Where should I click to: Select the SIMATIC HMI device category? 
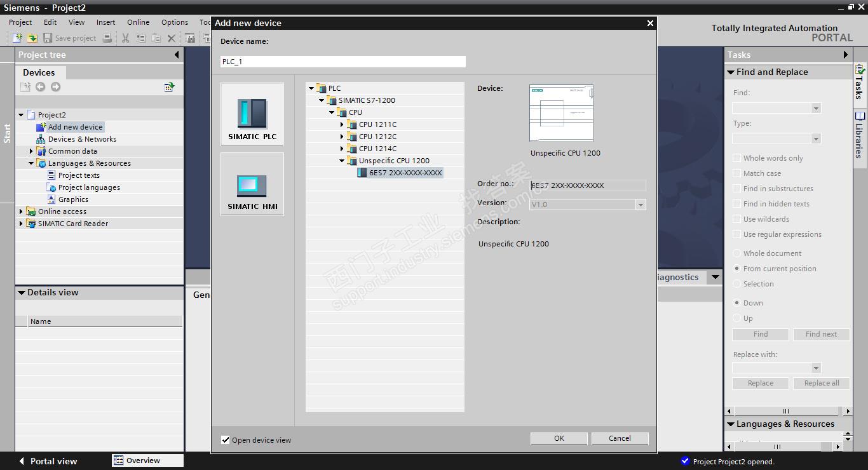[x=252, y=184]
